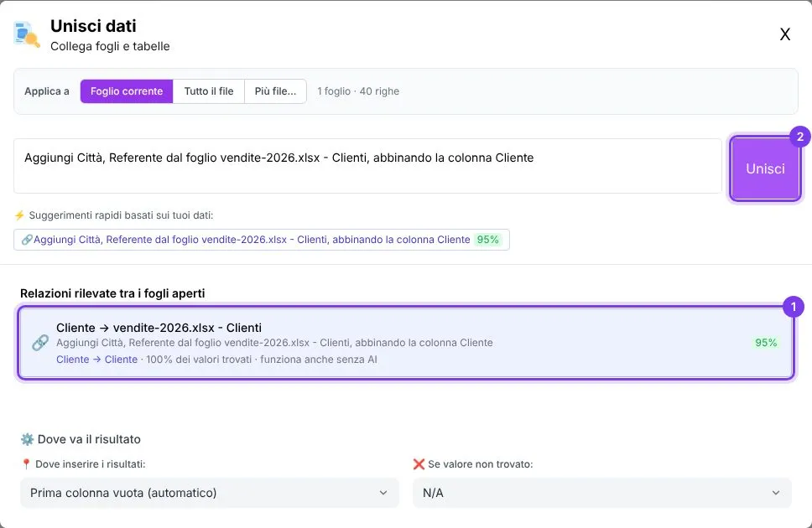Select the Cliente → vendite-2026.xlsx - Clienti relation
The height and width of the screenshot is (528, 812).
(405, 343)
